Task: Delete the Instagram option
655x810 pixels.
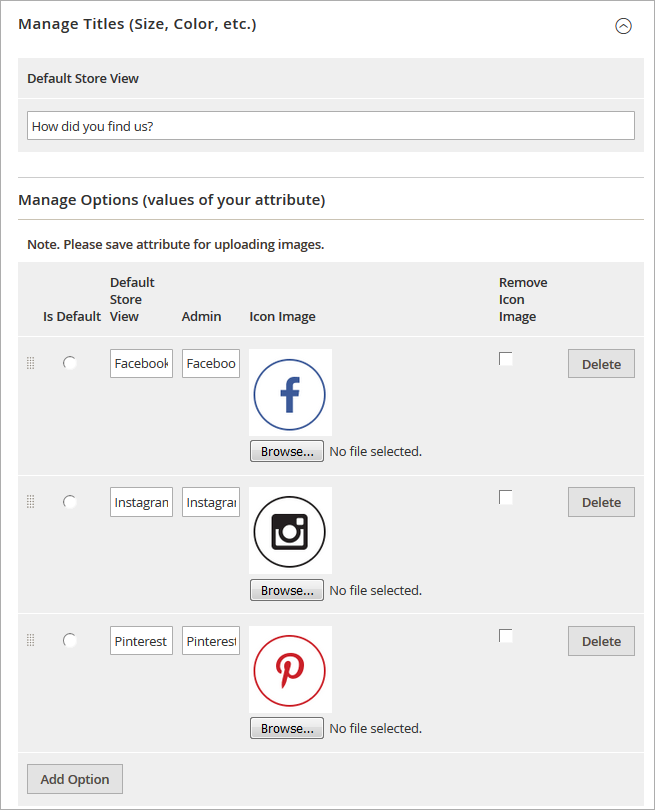Action: (x=601, y=503)
